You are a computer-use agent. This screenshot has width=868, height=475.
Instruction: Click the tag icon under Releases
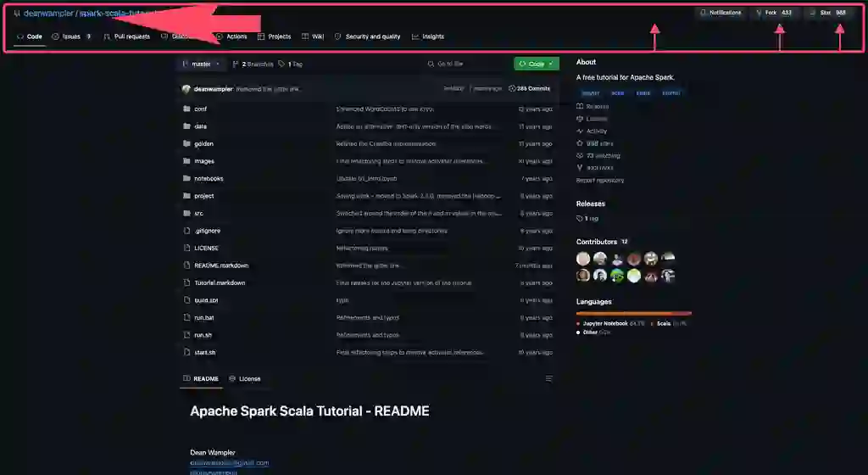580,219
